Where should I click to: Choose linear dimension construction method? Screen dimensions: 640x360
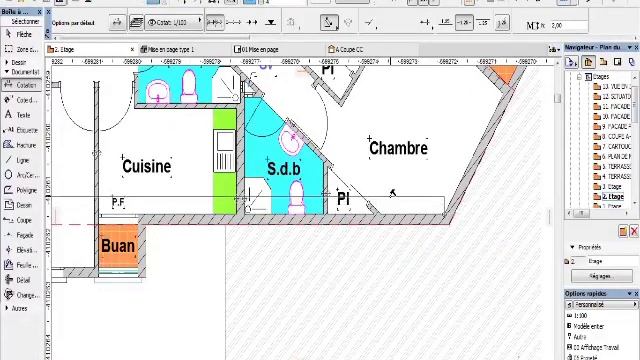214,22
